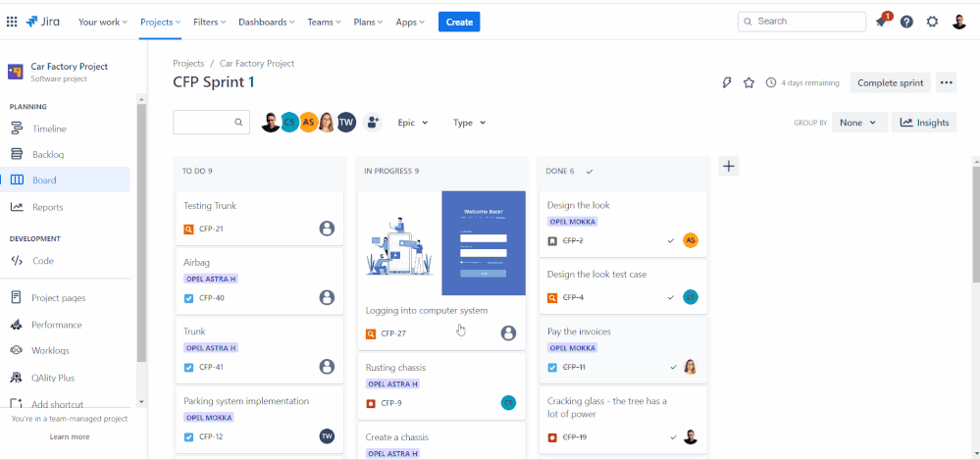Click the top Search field

(801, 22)
